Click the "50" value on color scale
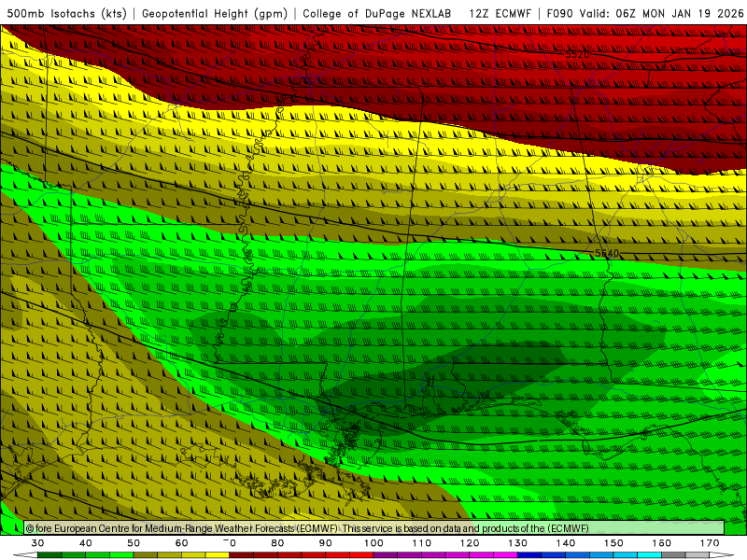 pos(134,543)
